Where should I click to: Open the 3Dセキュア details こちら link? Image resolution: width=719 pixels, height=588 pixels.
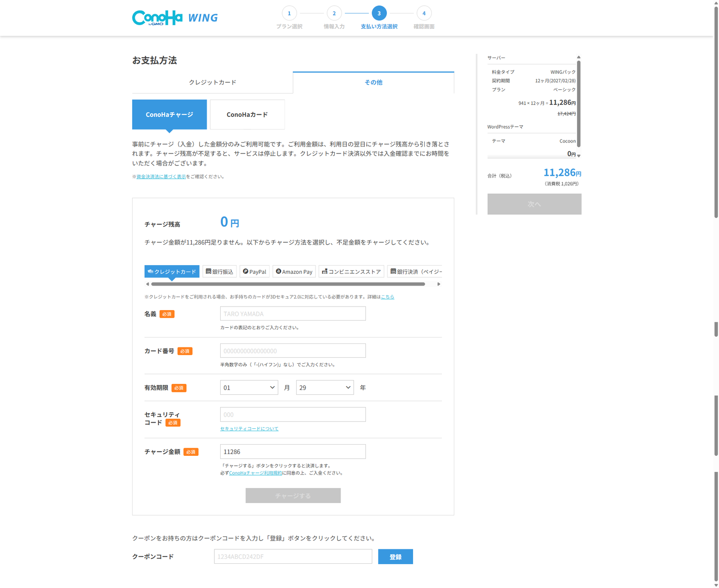pyautogui.click(x=387, y=297)
